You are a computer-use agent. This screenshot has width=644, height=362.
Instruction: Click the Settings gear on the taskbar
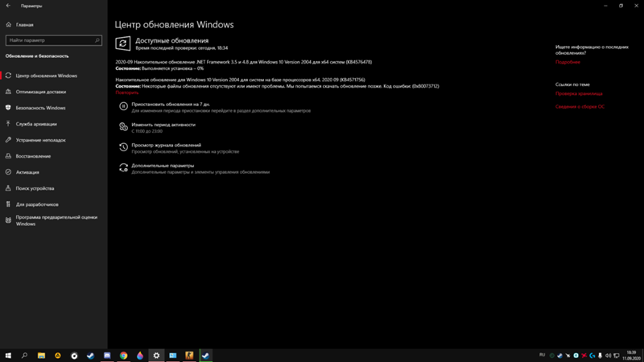[x=156, y=356]
